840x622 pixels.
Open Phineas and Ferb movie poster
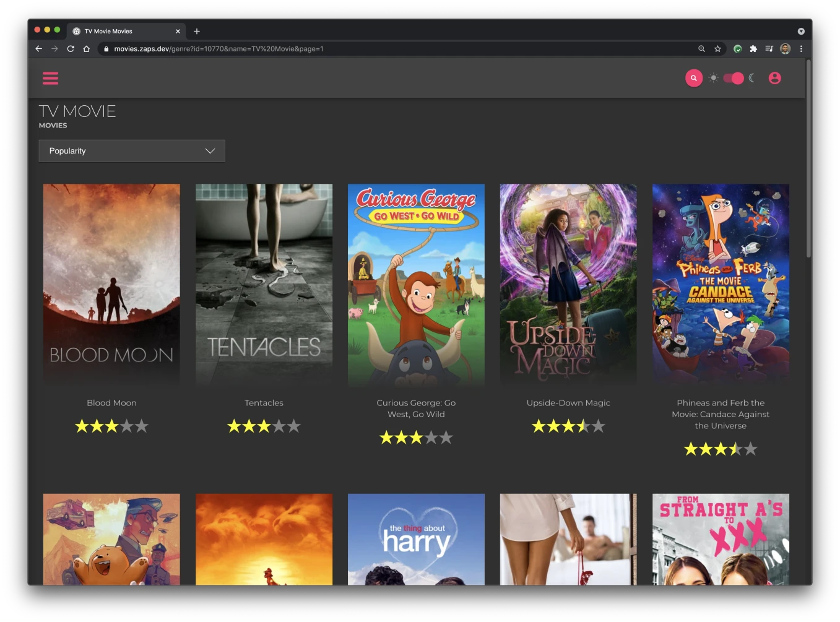click(x=721, y=285)
